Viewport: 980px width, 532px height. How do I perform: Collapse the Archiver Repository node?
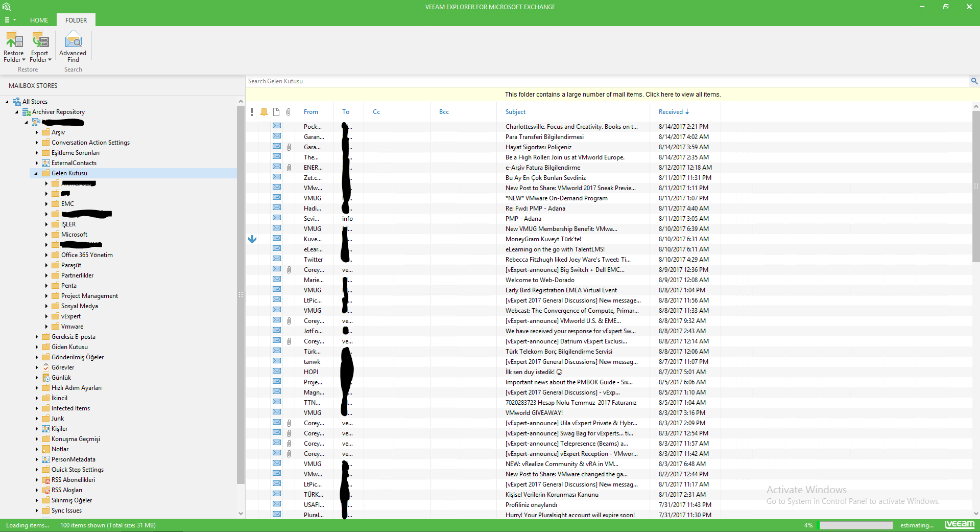pyautogui.click(x=17, y=112)
